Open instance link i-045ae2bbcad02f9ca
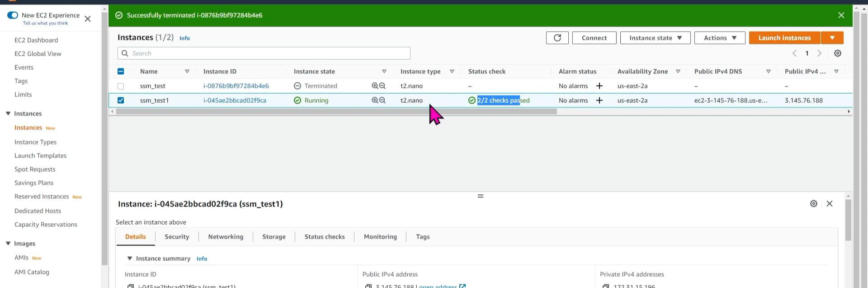 click(x=235, y=101)
